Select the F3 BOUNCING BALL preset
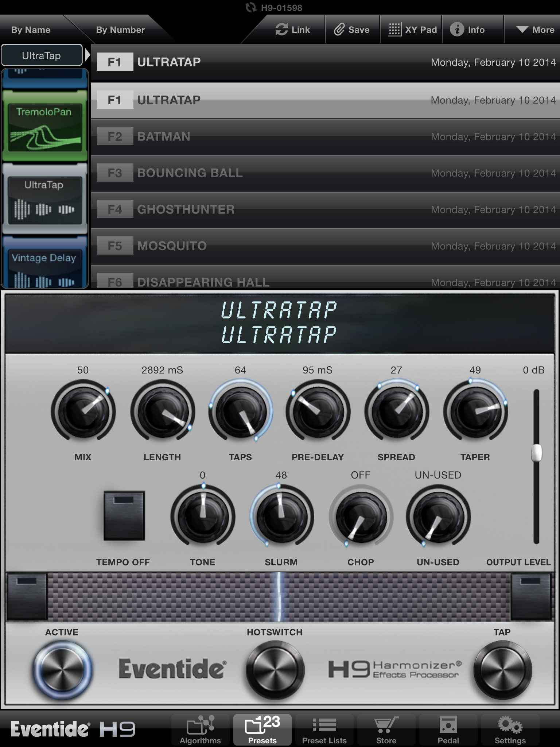This screenshot has width=560, height=747. pyautogui.click(x=325, y=173)
